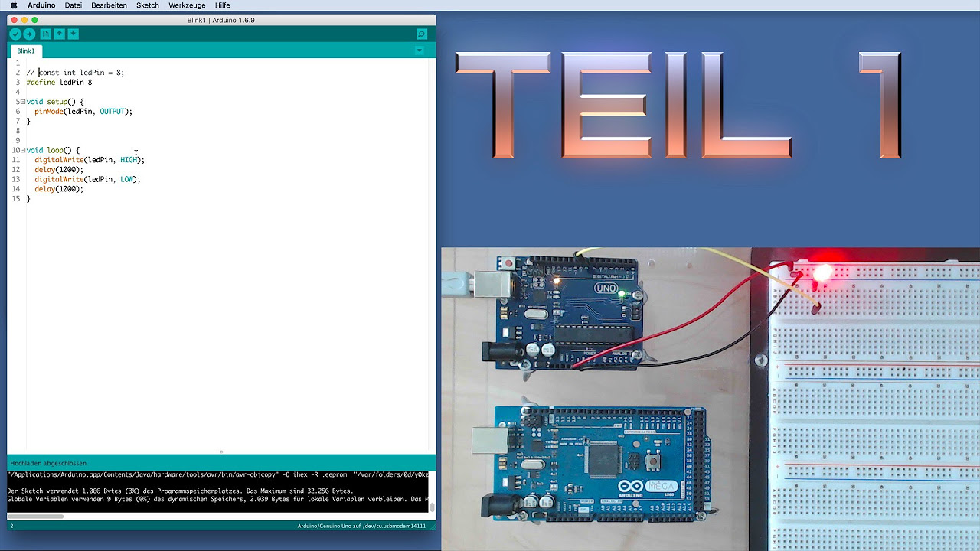Image resolution: width=980 pixels, height=551 pixels.
Task: Click the 'pinMode(ledPin, OUTPUT);' line
Action: [83, 111]
